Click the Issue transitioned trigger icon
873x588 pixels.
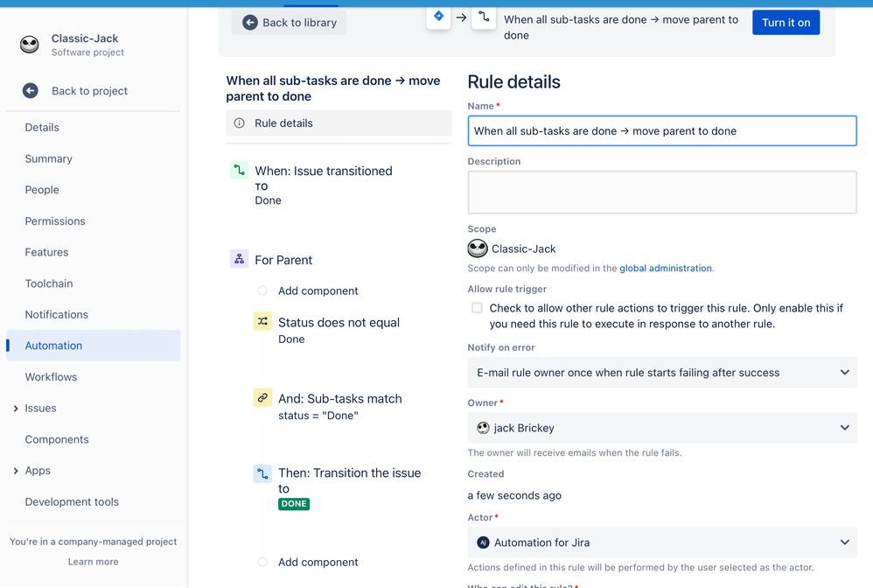pos(240,170)
